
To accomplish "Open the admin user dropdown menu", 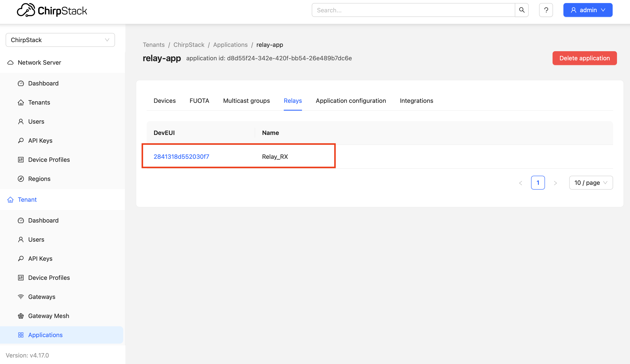I will (x=587, y=10).
